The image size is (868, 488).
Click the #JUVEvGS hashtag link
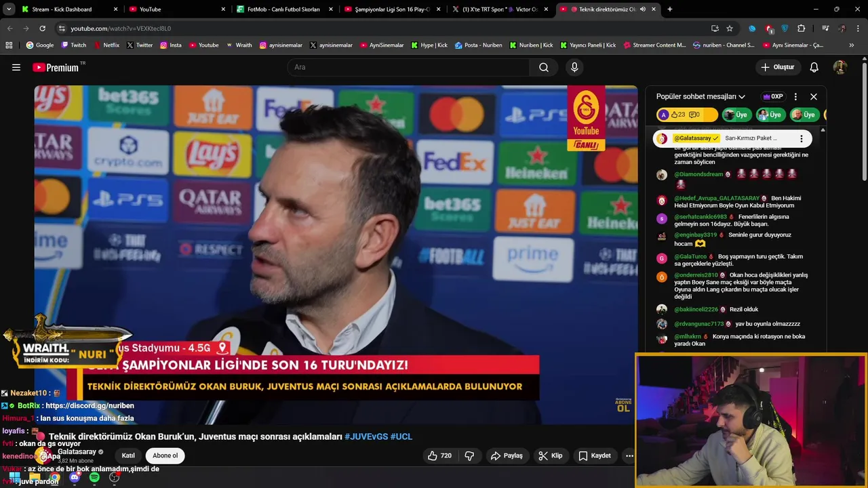366,436
